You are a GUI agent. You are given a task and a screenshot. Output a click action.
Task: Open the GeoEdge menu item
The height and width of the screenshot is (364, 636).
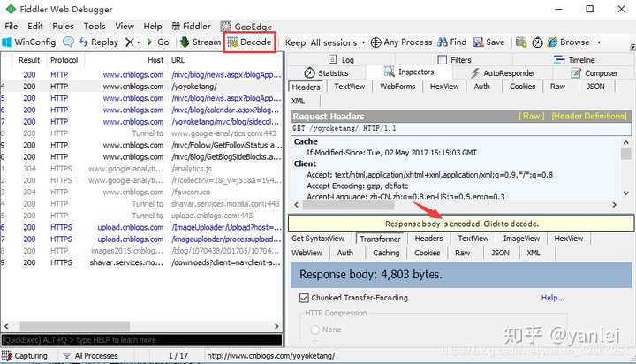(246, 27)
